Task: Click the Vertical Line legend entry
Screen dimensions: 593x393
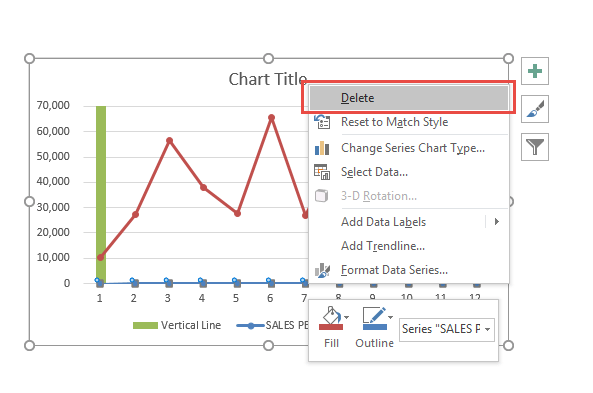Action: click(x=177, y=325)
